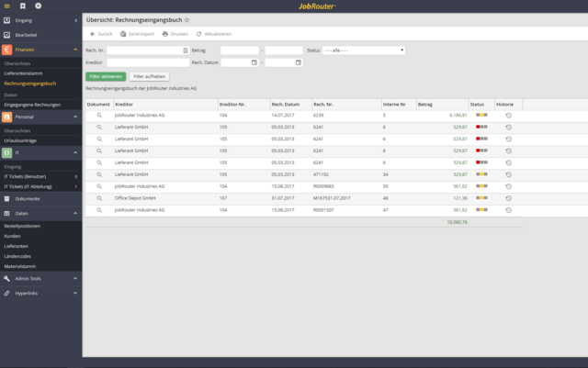Click the Admin Tools wrench icon
Viewport: 588px width, 368px height.
6,278
